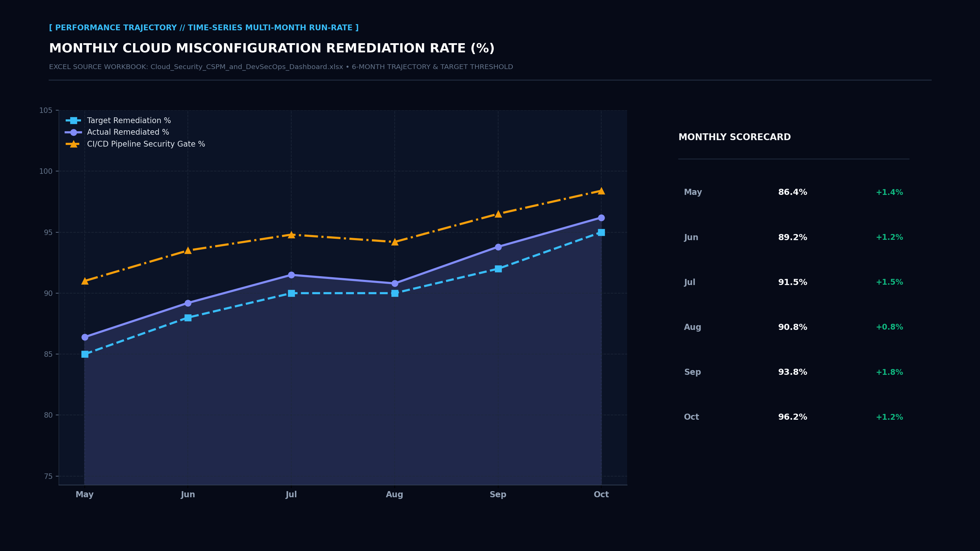Select the Jun row label in scorecard
The height and width of the screenshot is (551, 980).
click(x=691, y=237)
